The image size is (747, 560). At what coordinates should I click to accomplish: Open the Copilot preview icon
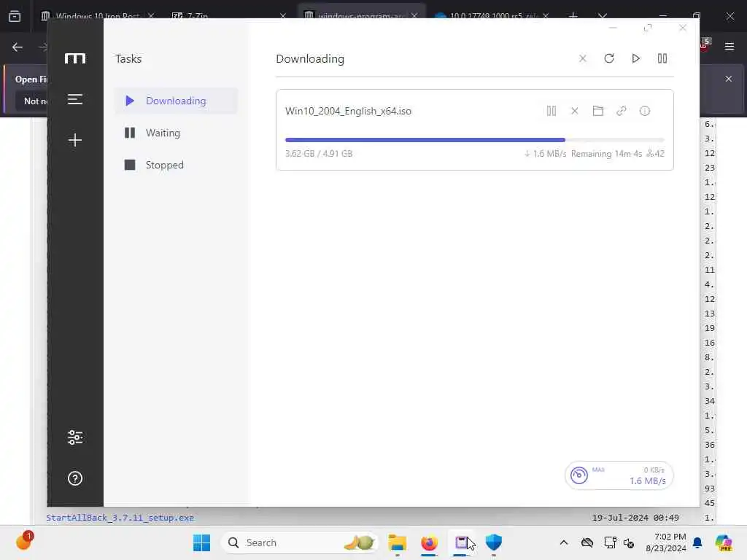tap(724, 542)
